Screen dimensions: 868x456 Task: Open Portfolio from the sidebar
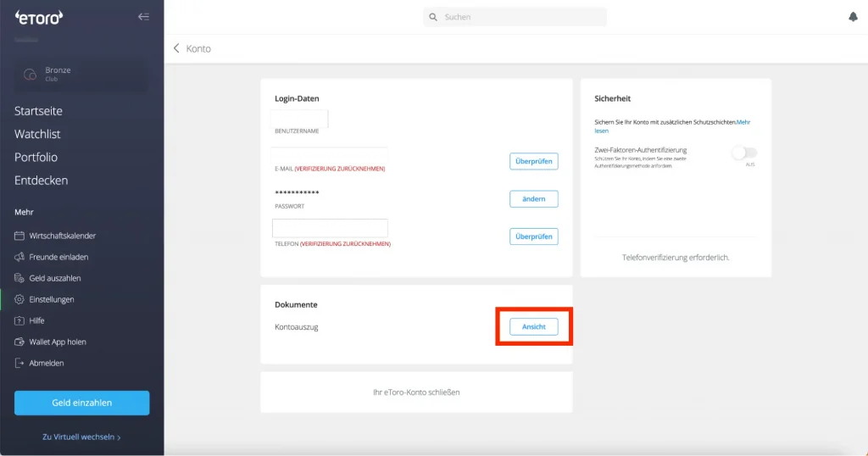coord(36,157)
